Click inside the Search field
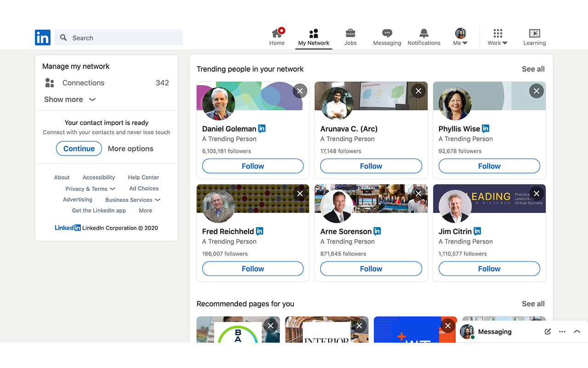 coord(119,37)
